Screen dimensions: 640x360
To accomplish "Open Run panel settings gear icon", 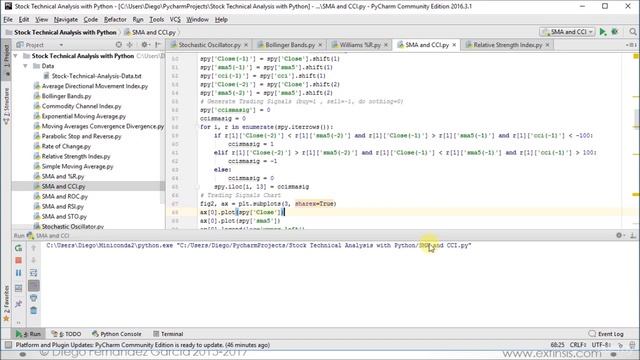I will pos(619,236).
